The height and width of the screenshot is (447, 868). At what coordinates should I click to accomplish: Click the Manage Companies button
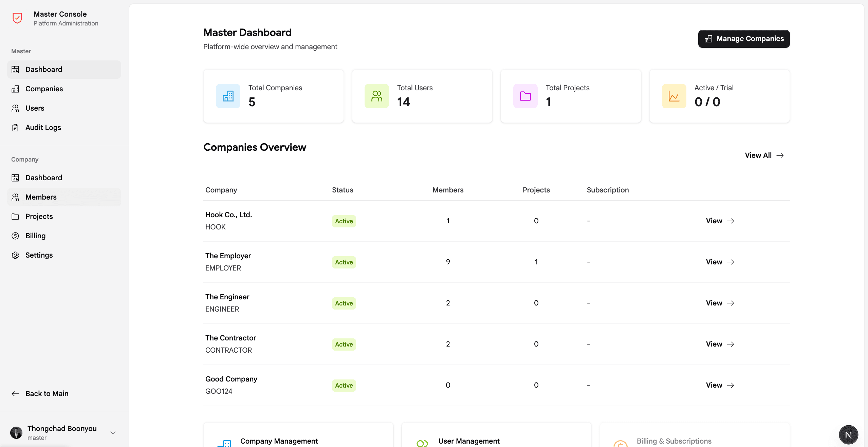(x=744, y=39)
